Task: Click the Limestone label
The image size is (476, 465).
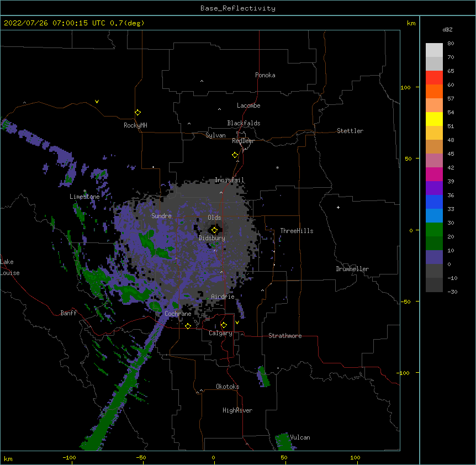Action: coord(84,197)
